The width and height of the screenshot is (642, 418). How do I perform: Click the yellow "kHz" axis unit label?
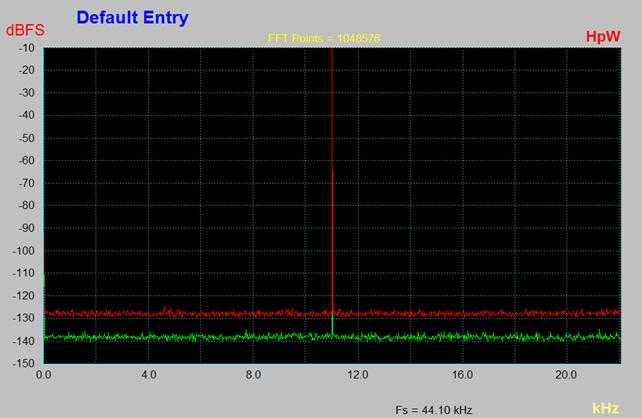click(606, 408)
